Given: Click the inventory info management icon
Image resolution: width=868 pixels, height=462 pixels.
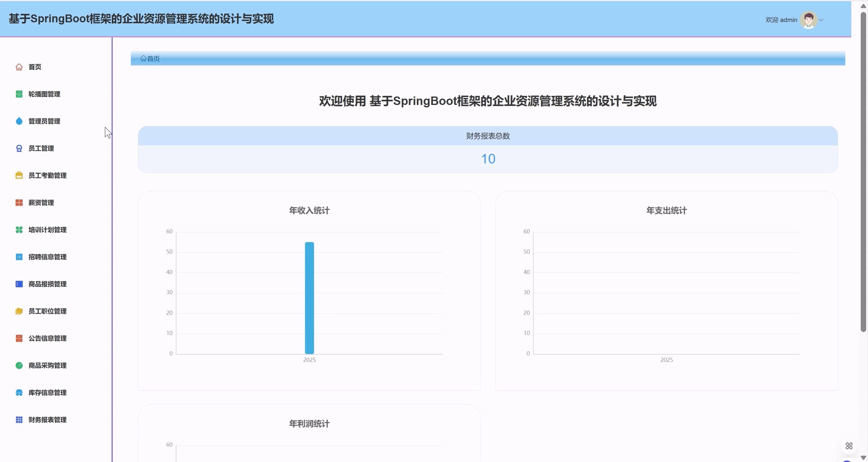Looking at the screenshot, I should click(19, 393).
